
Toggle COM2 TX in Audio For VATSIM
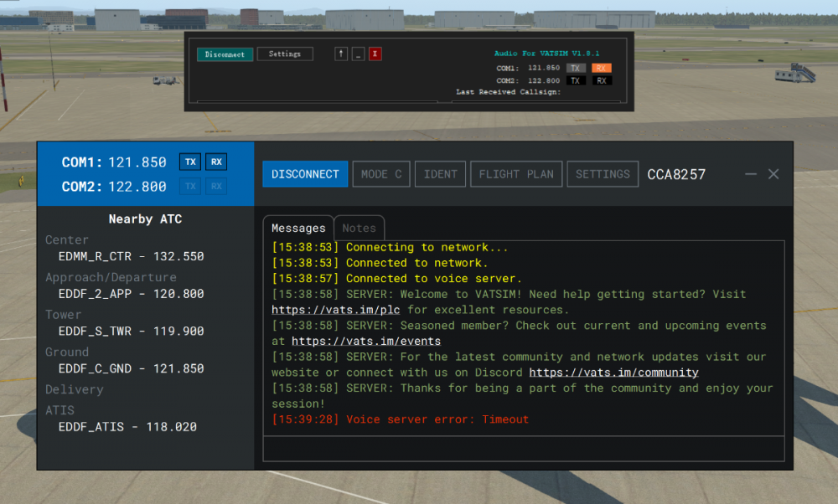pyautogui.click(x=575, y=80)
